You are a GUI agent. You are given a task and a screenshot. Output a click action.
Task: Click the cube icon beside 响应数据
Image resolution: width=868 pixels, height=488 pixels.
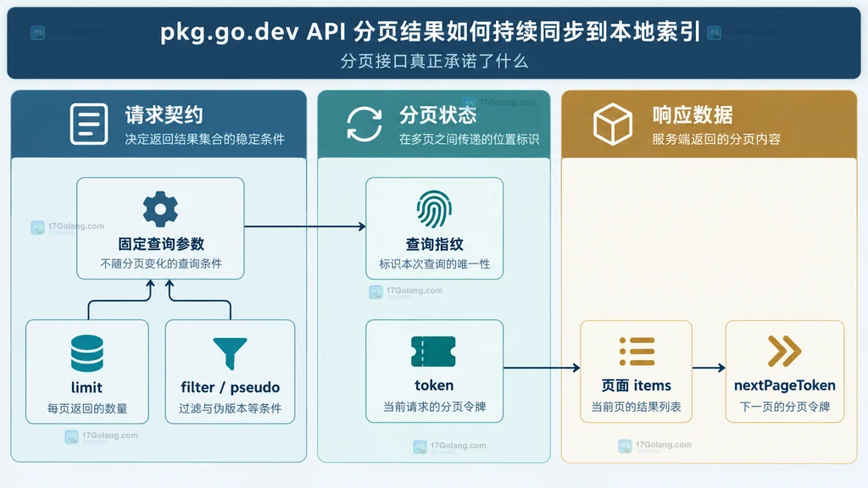coord(612,124)
